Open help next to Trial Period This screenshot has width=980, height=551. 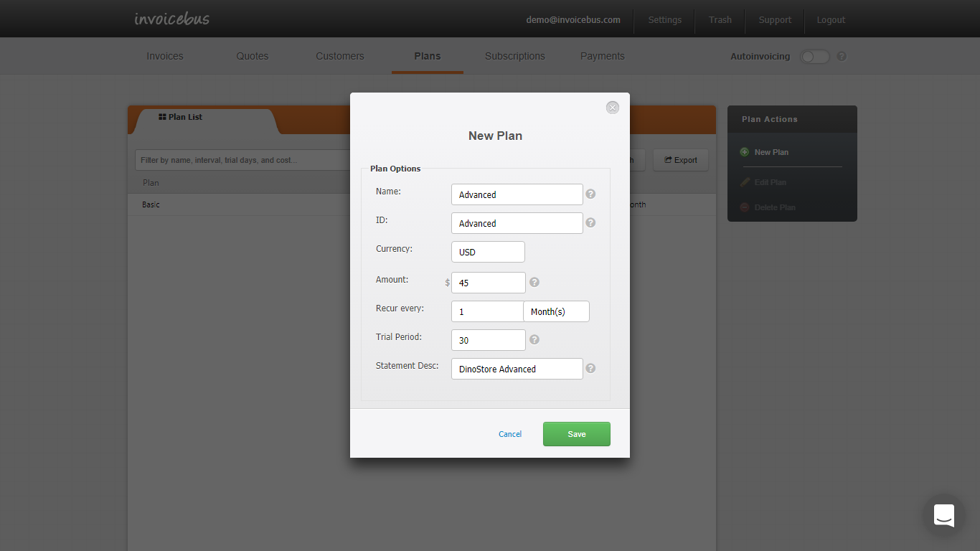pos(534,339)
